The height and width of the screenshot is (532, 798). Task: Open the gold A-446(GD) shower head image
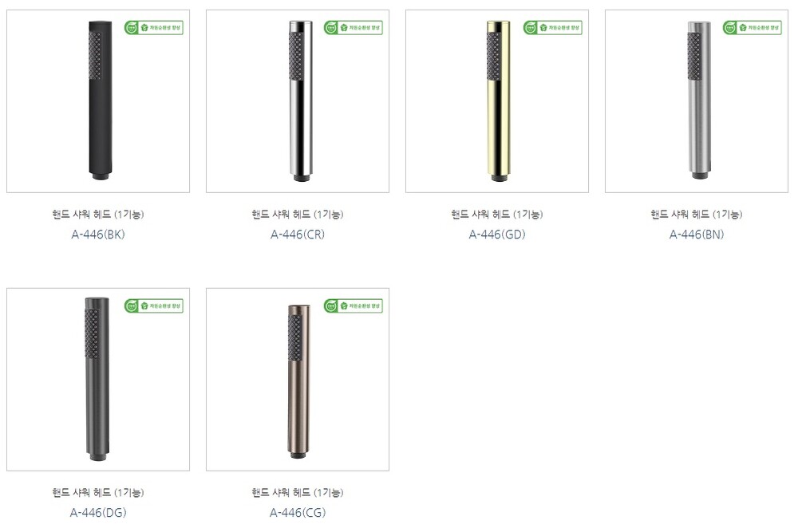pyautogui.click(x=496, y=101)
